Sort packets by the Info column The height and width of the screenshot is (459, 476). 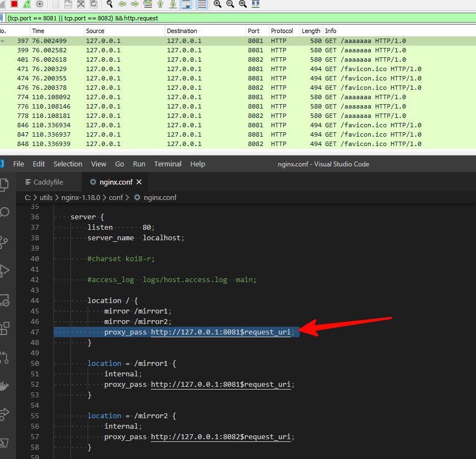(x=399, y=31)
